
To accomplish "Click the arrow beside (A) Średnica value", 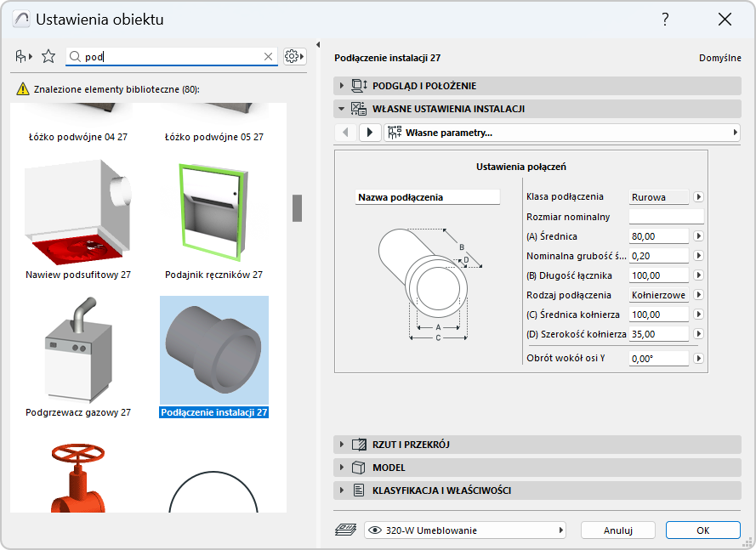I will [698, 236].
